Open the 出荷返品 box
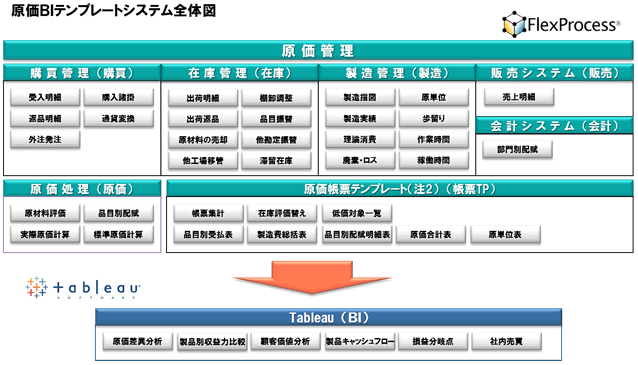 point(203,119)
